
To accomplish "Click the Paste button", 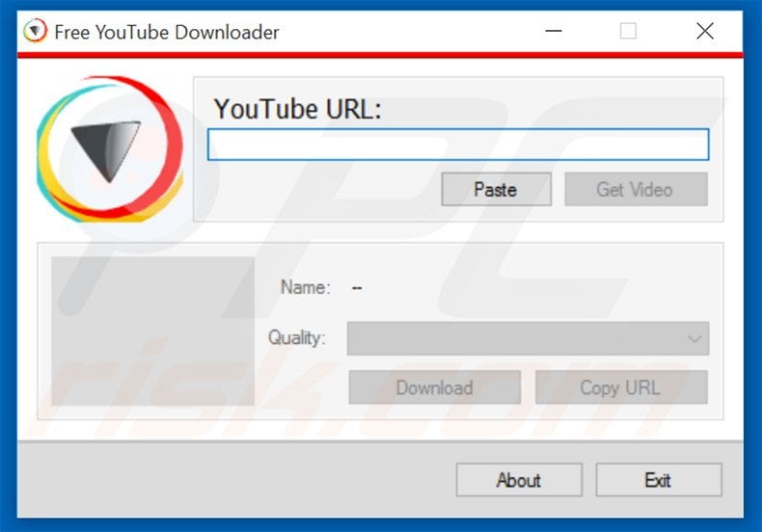I will click(496, 189).
